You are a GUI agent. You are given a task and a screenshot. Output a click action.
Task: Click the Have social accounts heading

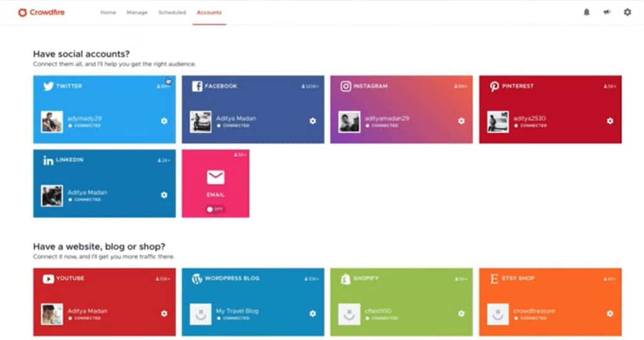81,54
